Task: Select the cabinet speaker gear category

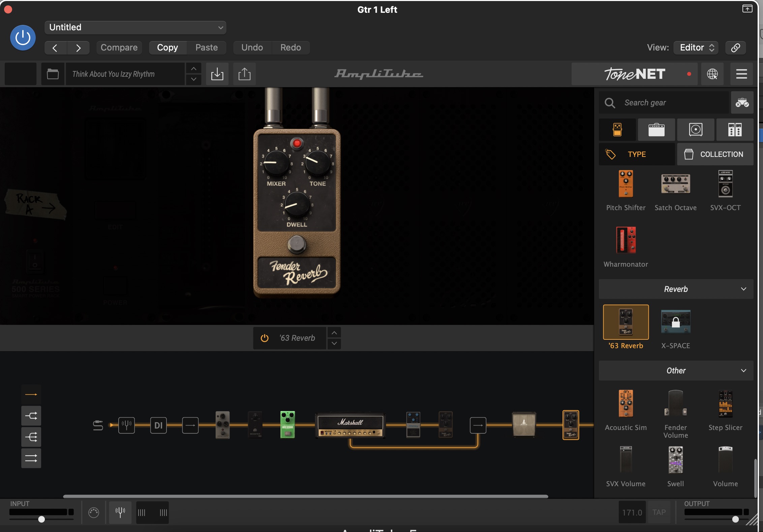Action: pos(696,130)
